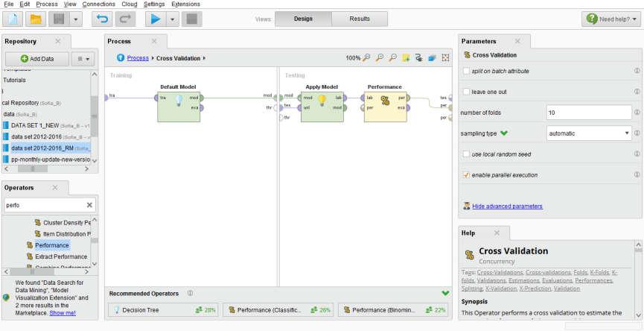The height and width of the screenshot is (331, 644).
Task: Stop process execution with the stop button
Action: click(x=191, y=19)
